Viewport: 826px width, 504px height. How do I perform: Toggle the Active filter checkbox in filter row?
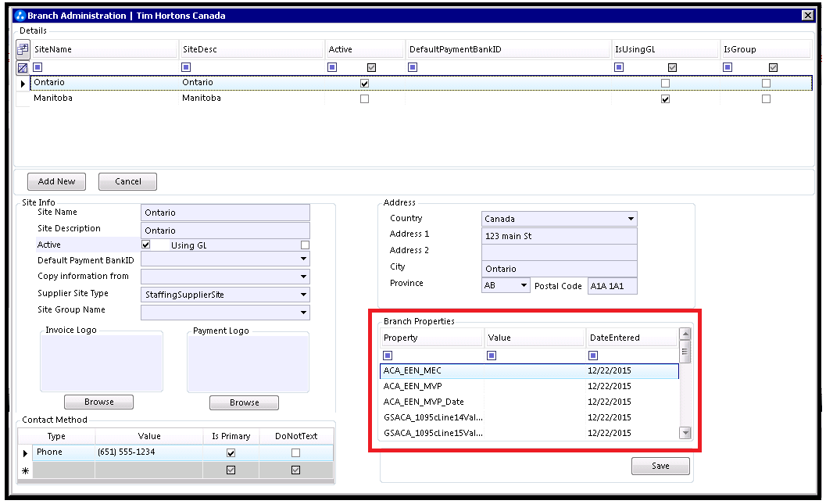371,67
